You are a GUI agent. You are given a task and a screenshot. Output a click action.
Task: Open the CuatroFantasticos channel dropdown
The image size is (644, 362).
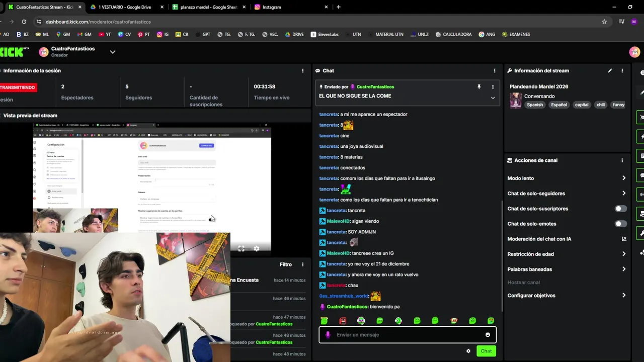[x=113, y=52]
